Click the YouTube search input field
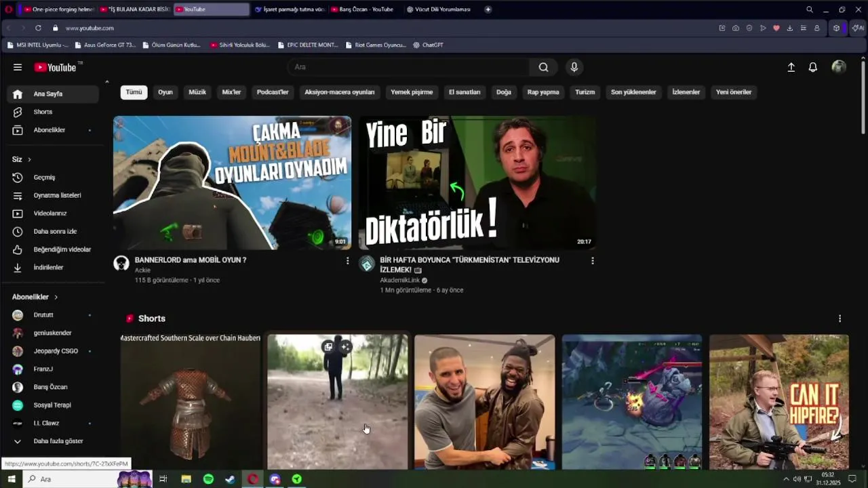This screenshot has width=868, height=488. click(409, 67)
